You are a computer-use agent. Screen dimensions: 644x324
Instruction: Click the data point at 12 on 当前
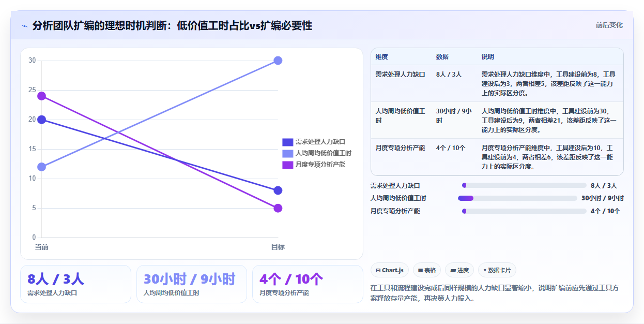[42, 167]
